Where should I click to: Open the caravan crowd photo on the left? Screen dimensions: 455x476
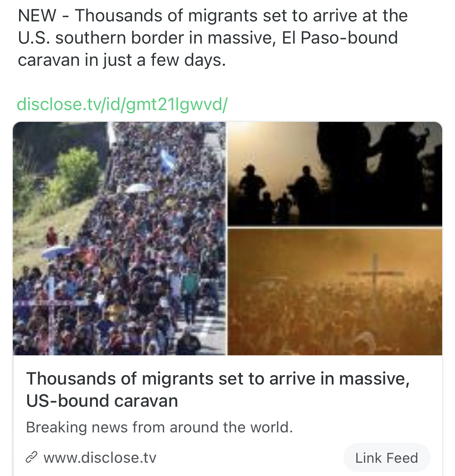(119, 238)
